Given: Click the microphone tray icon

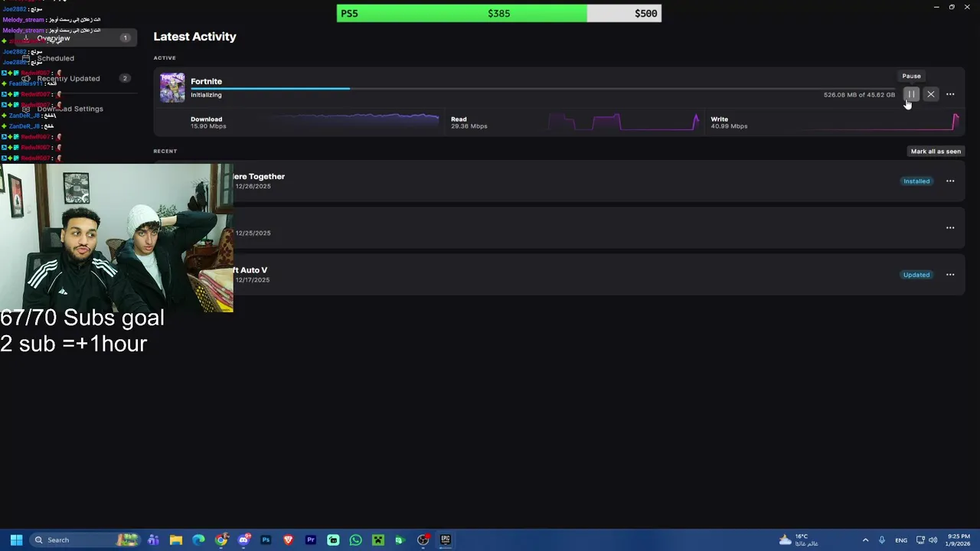Looking at the screenshot, I should [x=882, y=540].
